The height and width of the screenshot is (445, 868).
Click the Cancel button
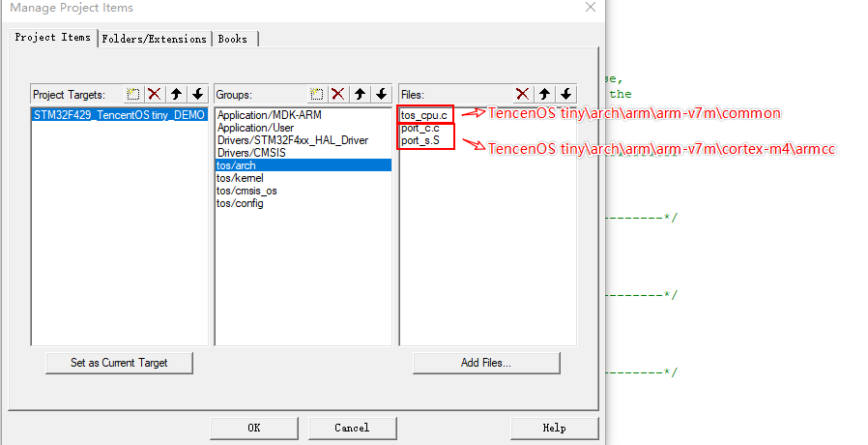pos(352,428)
